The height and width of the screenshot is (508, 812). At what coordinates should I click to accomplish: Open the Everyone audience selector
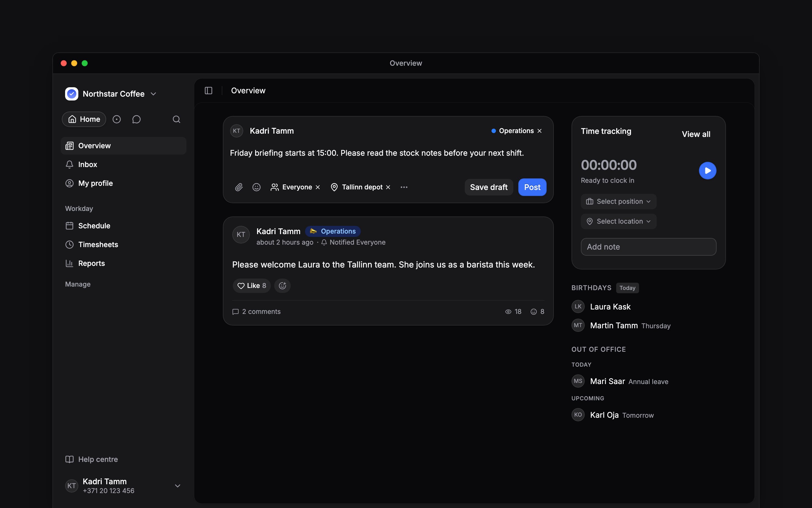pyautogui.click(x=291, y=187)
